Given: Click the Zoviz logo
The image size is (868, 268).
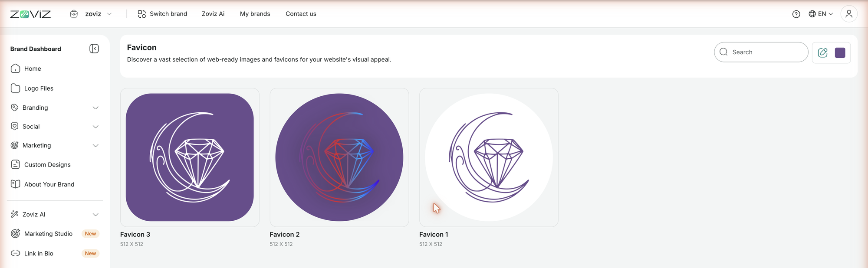Looking at the screenshot, I should click(30, 14).
